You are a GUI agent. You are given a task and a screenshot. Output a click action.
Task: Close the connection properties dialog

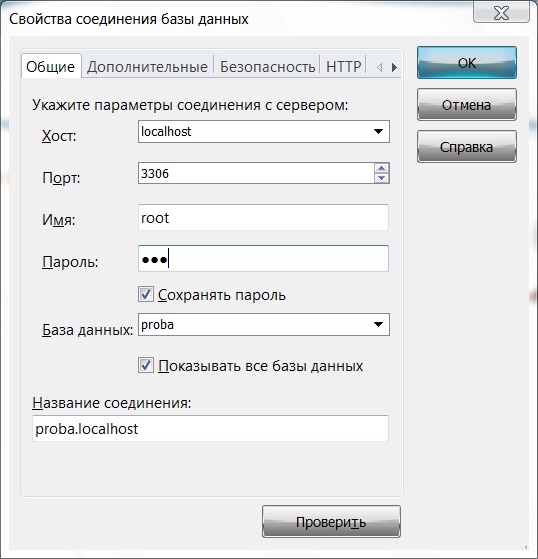[x=501, y=13]
